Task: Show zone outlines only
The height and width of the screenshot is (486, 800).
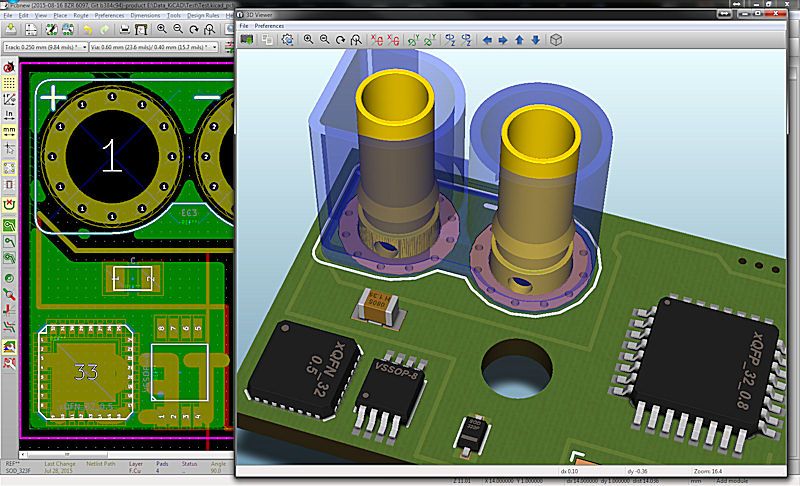Action: [9, 258]
